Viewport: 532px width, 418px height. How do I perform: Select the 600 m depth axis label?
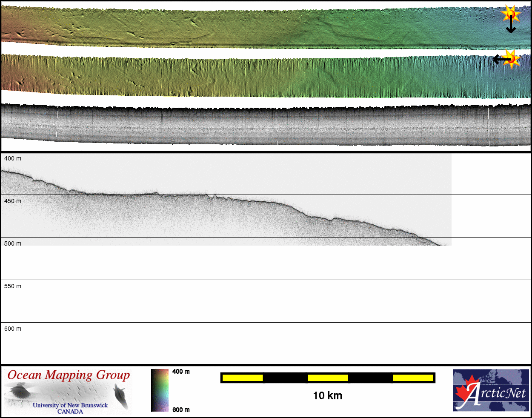(x=13, y=329)
